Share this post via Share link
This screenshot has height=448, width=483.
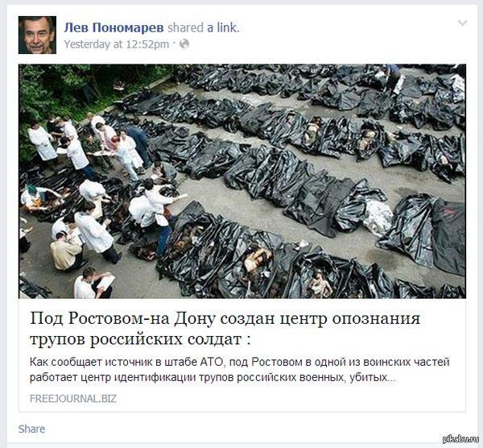(31, 429)
